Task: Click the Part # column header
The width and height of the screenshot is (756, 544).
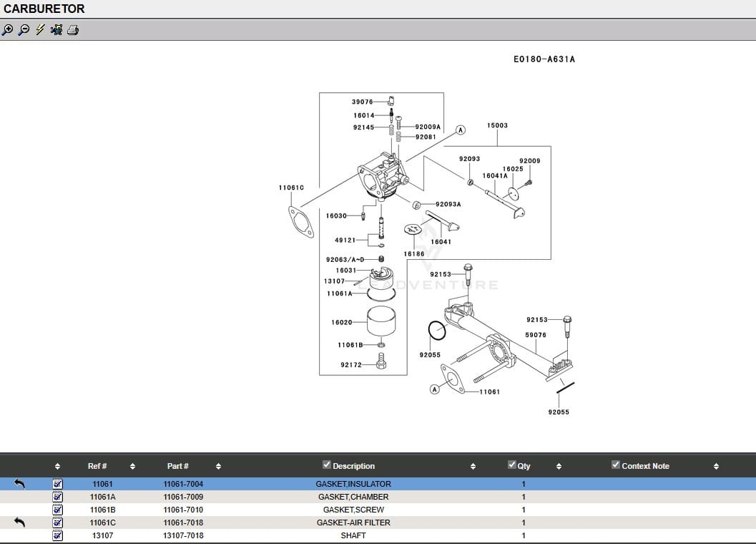Action: point(178,466)
